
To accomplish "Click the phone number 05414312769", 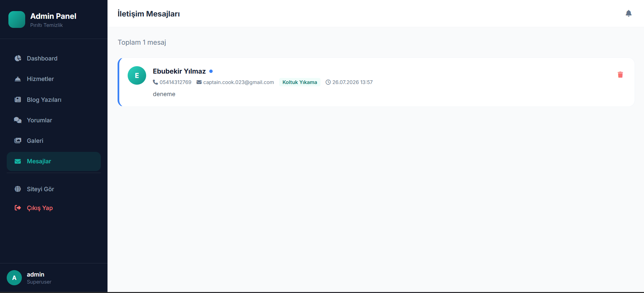I will [x=175, y=82].
